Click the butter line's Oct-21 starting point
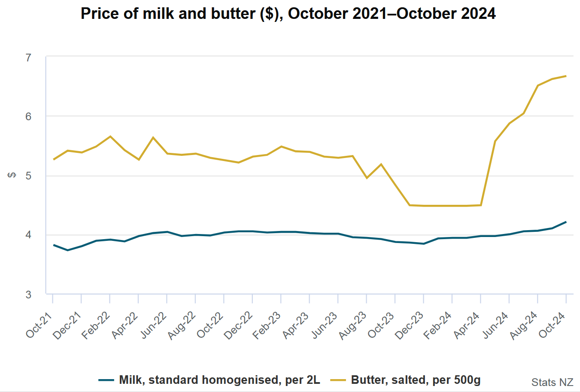 pos(53,160)
